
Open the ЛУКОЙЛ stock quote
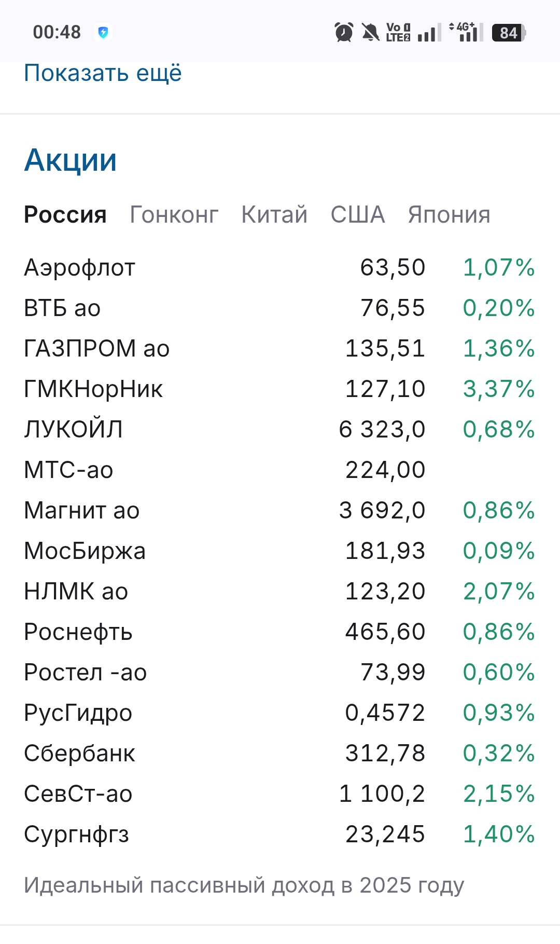(x=74, y=430)
